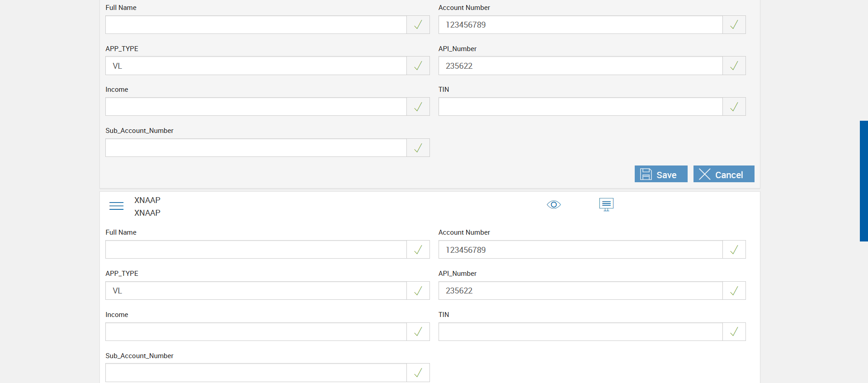Click the blue vertical scrollbar thumb
The image size is (868, 383).
[x=863, y=181]
